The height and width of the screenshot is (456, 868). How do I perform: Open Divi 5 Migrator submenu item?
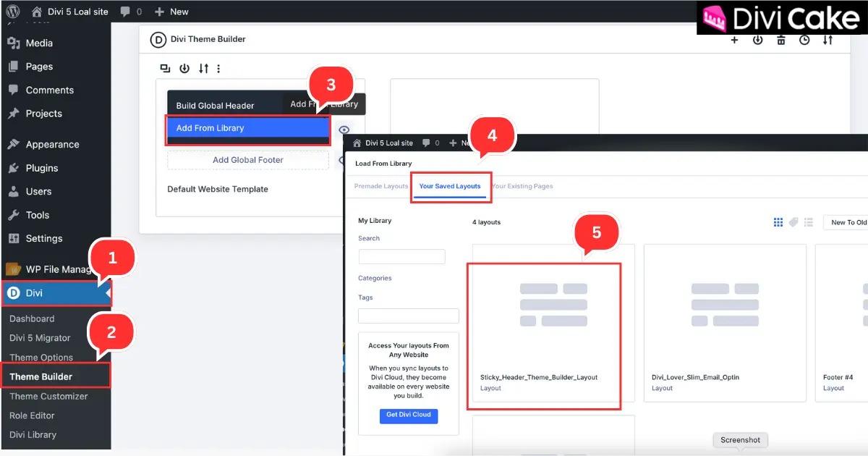(x=40, y=338)
